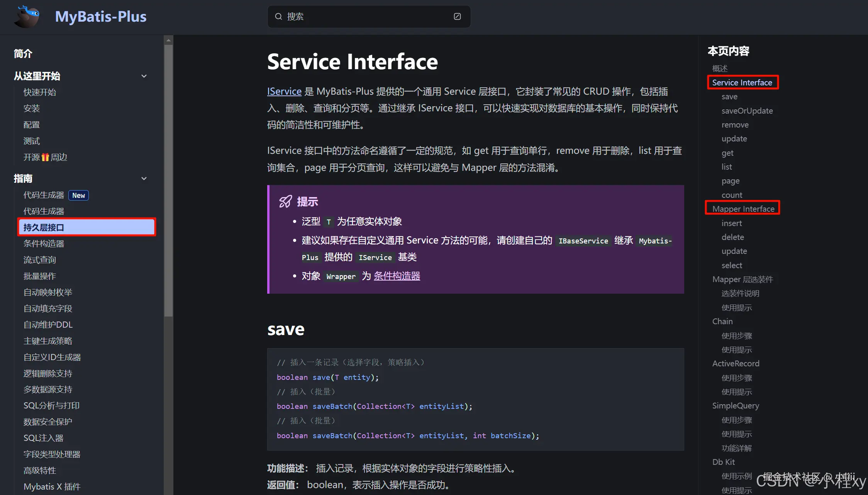This screenshot has height=495, width=868.
Task: Click the keyboard shortcut icon inside search box
Action: pyautogui.click(x=457, y=17)
